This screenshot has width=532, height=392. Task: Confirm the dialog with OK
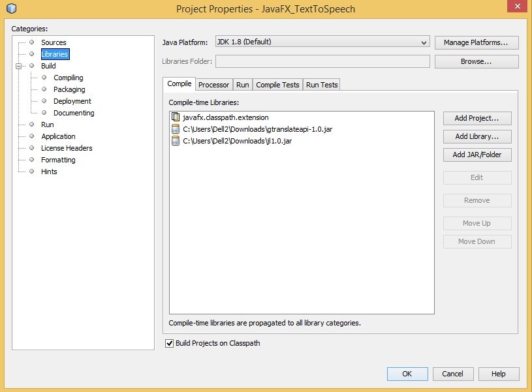tap(407, 374)
